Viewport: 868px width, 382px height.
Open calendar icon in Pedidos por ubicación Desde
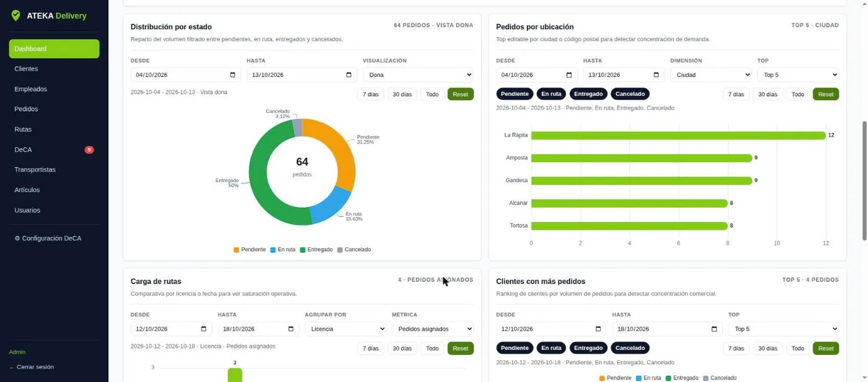569,75
